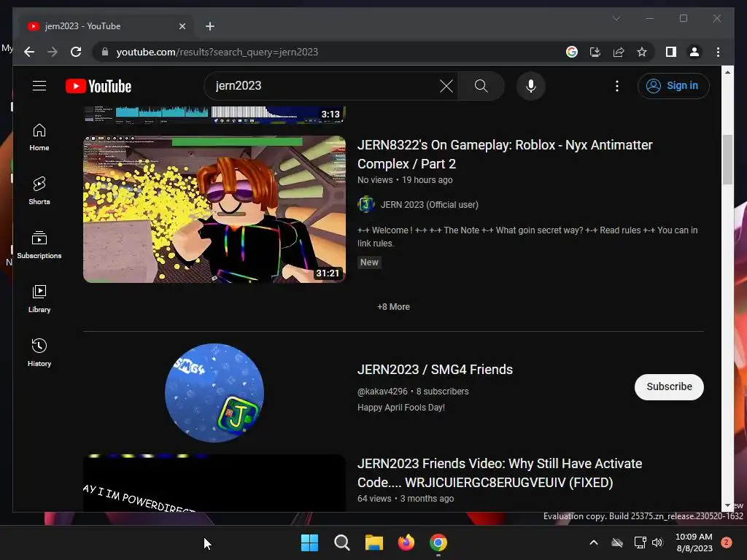Open File Explorer from the taskbar
This screenshot has width=747, height=560.
click(x=374, y=542)
